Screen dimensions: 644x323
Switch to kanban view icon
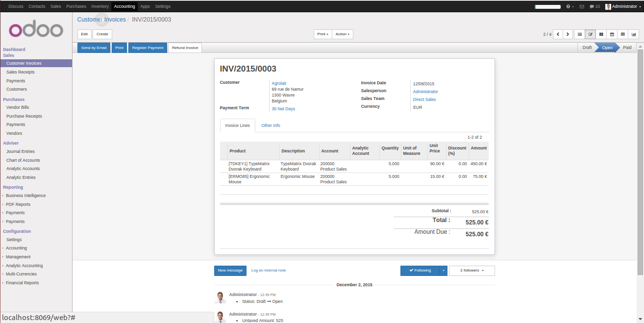[x=601, y=34]
